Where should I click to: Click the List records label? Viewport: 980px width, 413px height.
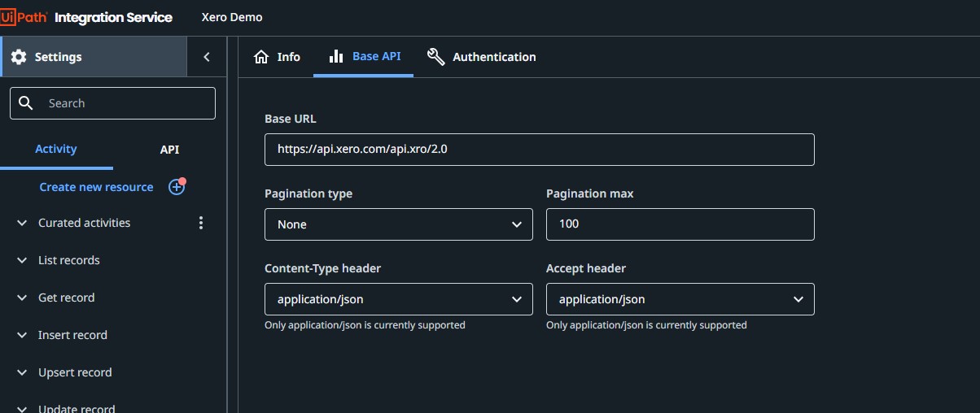[69, 260]
